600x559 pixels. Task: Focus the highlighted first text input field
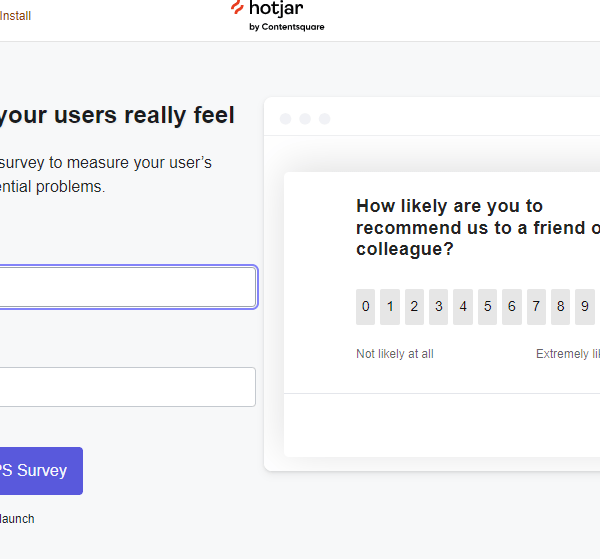128,287
